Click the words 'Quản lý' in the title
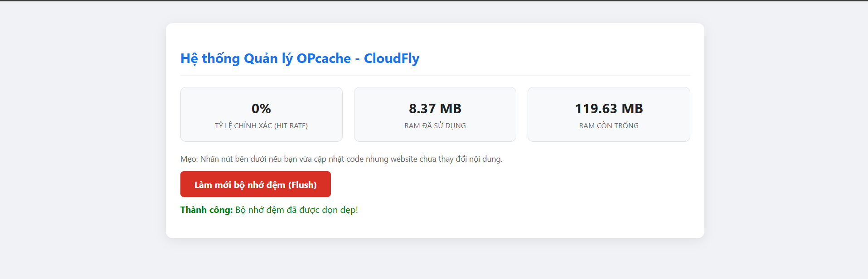868x279 pixels. pos(268,58)
